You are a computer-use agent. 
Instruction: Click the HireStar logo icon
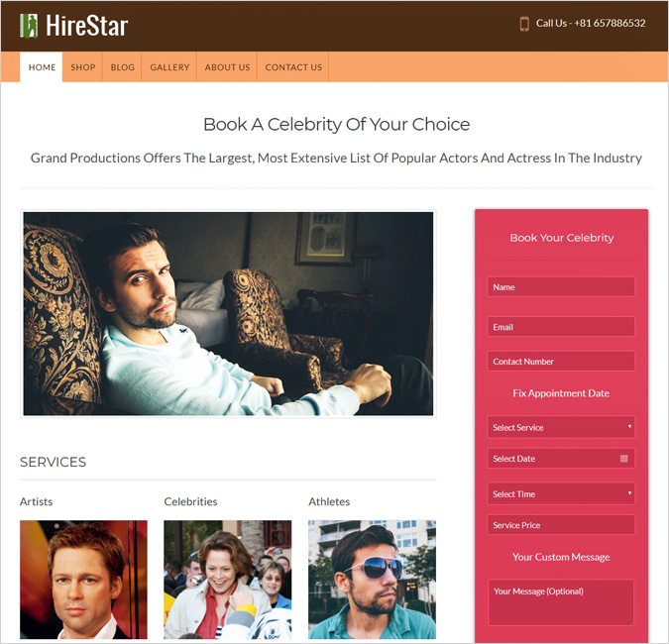tap(29, 26)
